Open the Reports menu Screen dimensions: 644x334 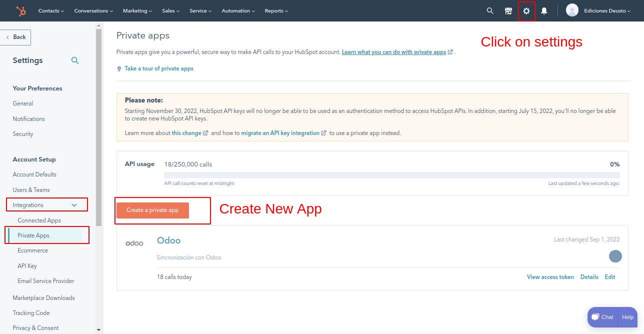pyautogui.click(x=276, y=10)
